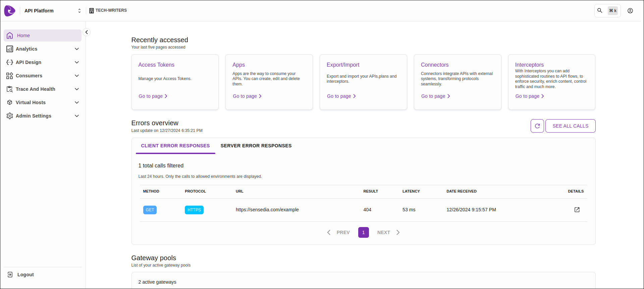Click the search magnifier icon
644x289 pixels.
600,11
